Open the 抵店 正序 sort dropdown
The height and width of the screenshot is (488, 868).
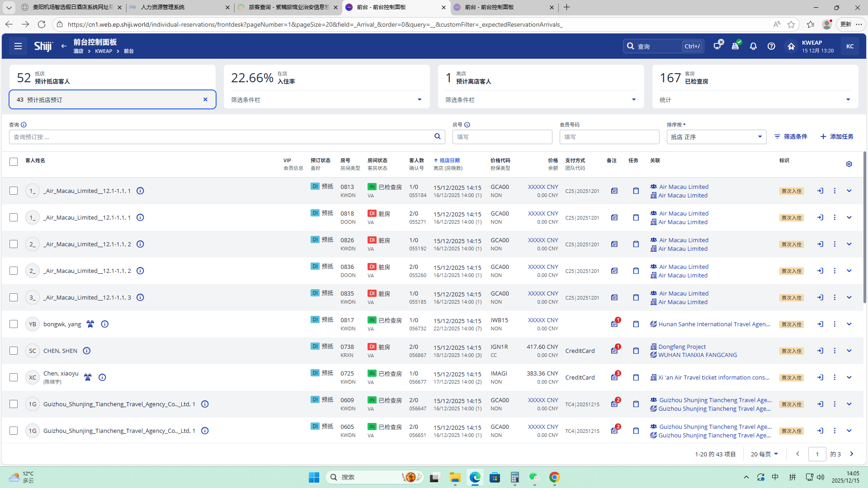(716, 137)
